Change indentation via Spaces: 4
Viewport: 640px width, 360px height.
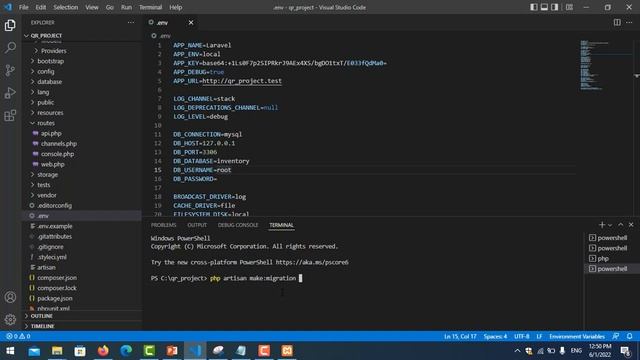pyautogui.click(x=495, y=336)
